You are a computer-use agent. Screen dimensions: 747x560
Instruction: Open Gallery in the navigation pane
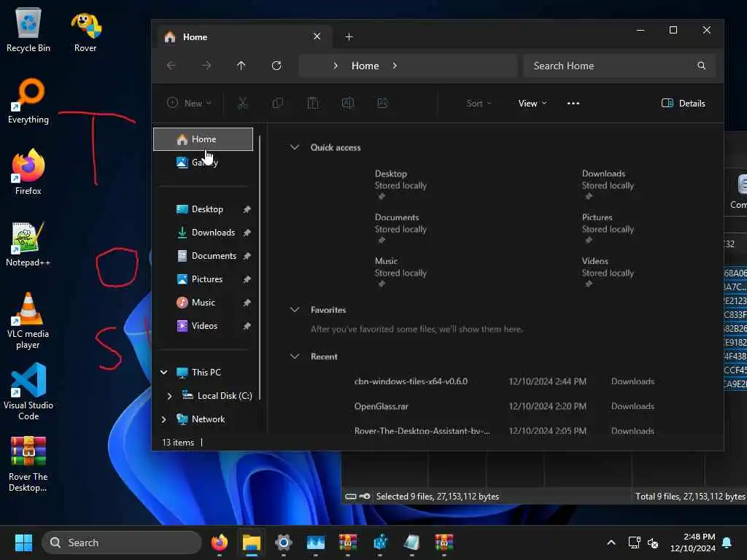[x=203, y=163]
